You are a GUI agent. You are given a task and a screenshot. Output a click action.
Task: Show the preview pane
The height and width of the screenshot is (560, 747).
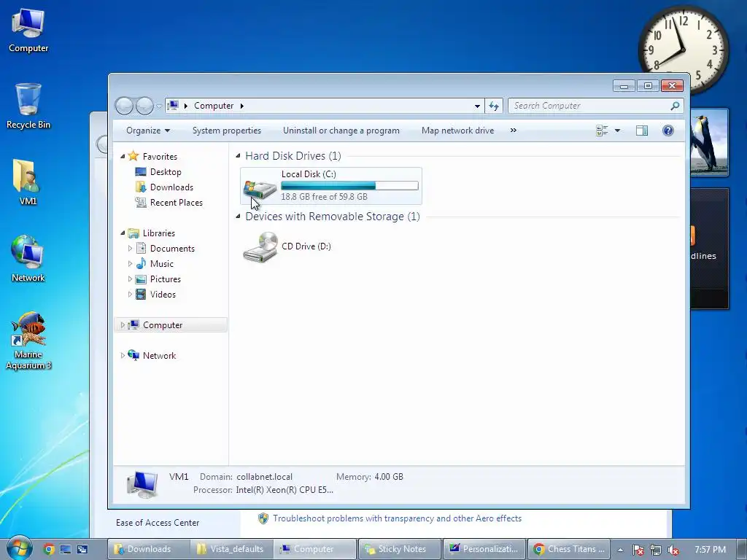click(642, 131)
